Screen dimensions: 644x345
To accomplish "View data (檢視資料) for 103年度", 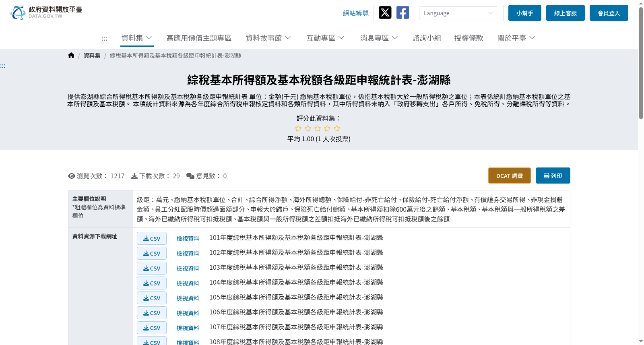I will (188, 269).
